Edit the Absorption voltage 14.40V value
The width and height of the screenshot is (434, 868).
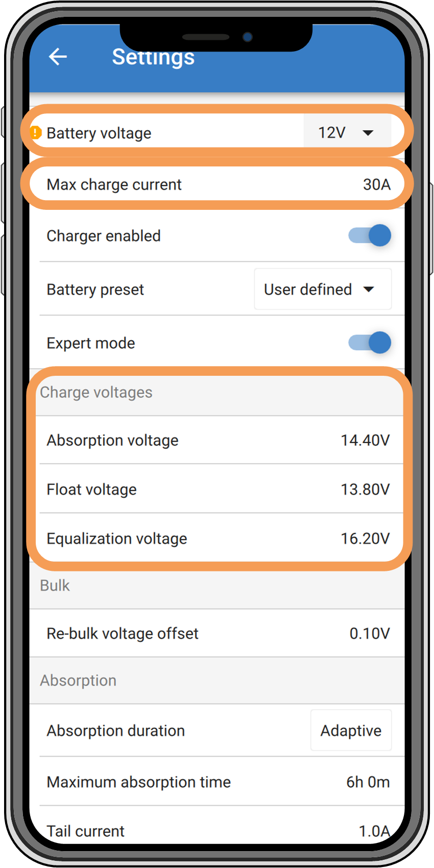click(365, 440)
